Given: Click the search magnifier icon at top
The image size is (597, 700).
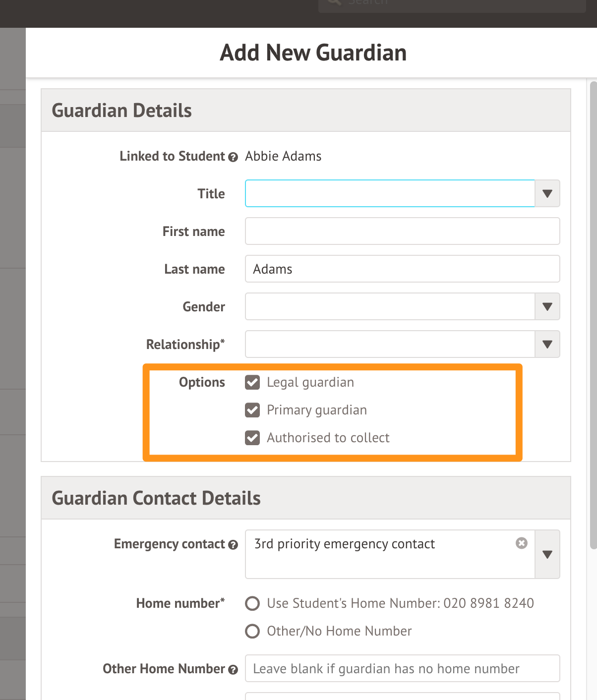Looking at the screenshot, I should (334, 2).
